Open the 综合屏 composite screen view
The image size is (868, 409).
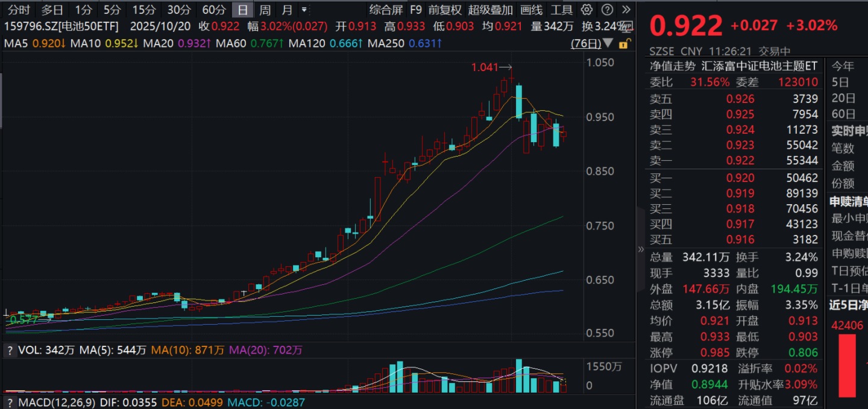[x=386, y=10]
